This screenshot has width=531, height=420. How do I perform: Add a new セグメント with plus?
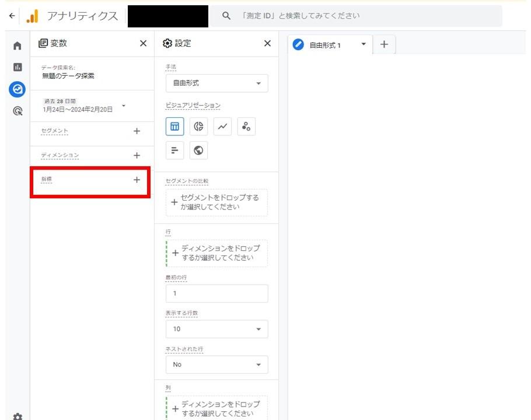(137, 131)
